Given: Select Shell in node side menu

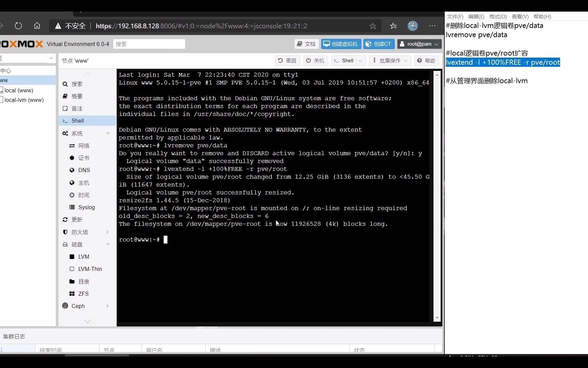Looking at the screenshot, I should (x=87, y=121).
